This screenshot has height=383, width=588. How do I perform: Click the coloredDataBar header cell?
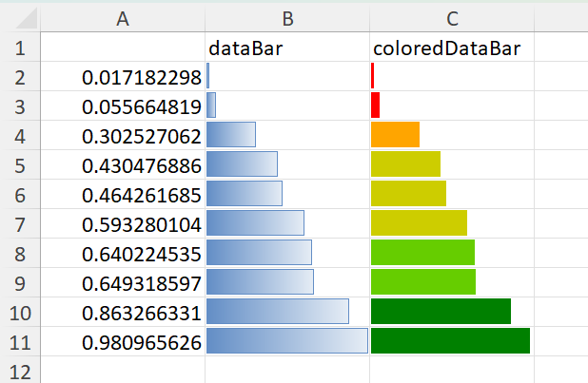click(x=452, y=48)
